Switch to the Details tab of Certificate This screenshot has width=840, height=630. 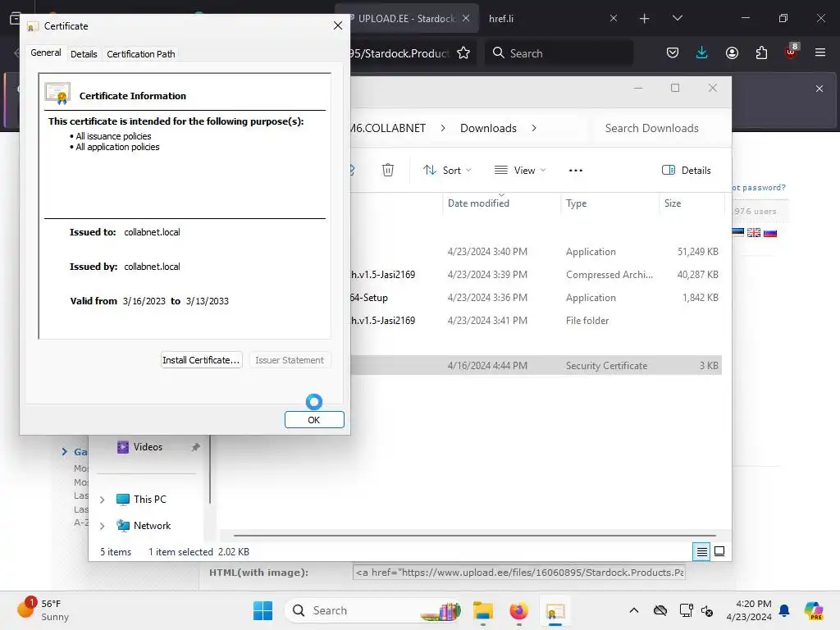coord(84,54)
